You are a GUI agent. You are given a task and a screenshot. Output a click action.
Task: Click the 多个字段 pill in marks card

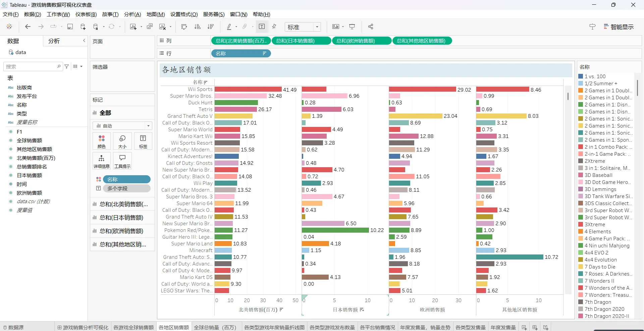[x=127, y=189]
